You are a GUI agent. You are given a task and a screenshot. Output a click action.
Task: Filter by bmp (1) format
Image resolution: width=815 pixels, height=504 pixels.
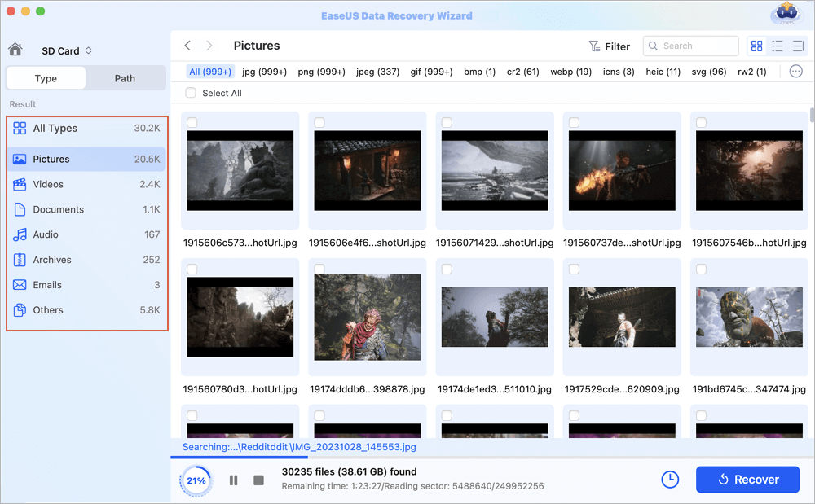click(480, 72)
